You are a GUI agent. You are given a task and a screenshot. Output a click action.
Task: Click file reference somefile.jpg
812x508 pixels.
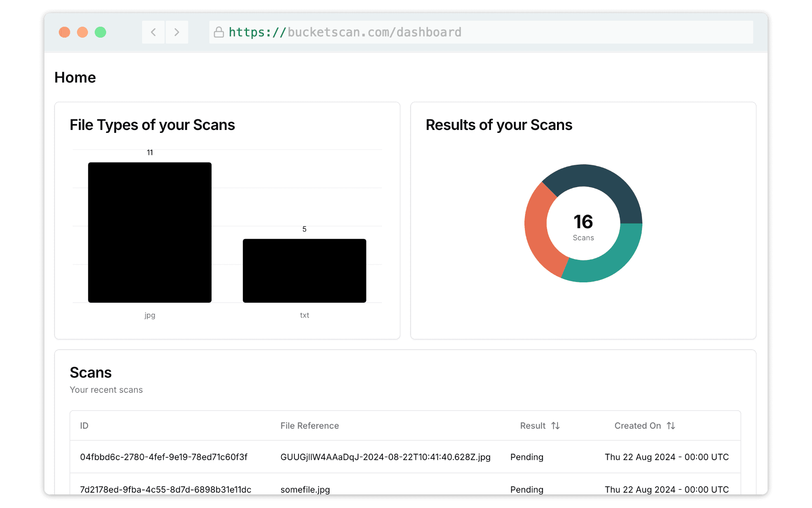click(305, 489)
